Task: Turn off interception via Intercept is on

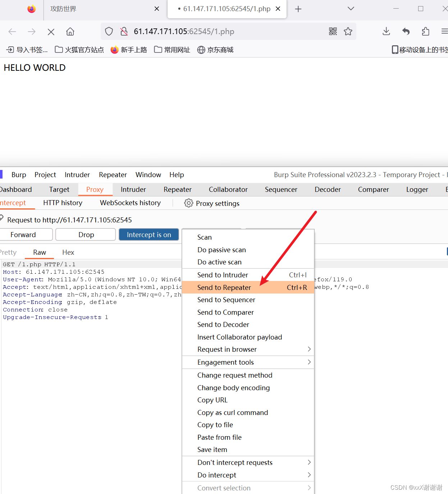Action: (x=149, y=234)
